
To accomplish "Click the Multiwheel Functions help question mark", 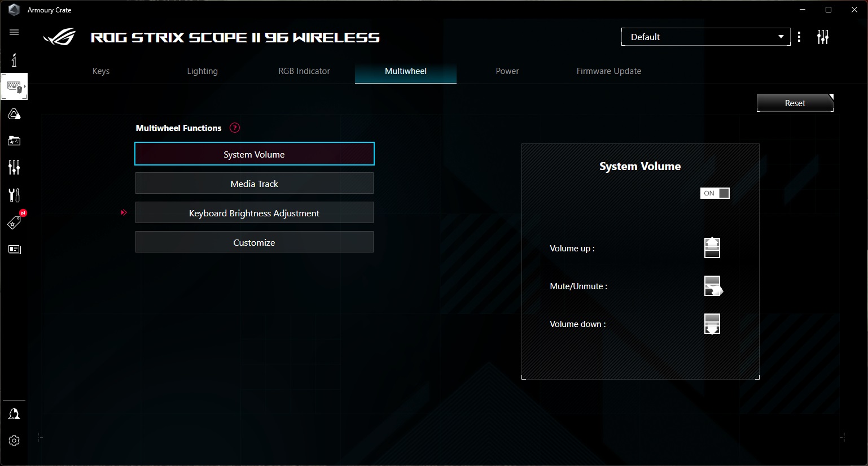I will (x=235, y=128).
